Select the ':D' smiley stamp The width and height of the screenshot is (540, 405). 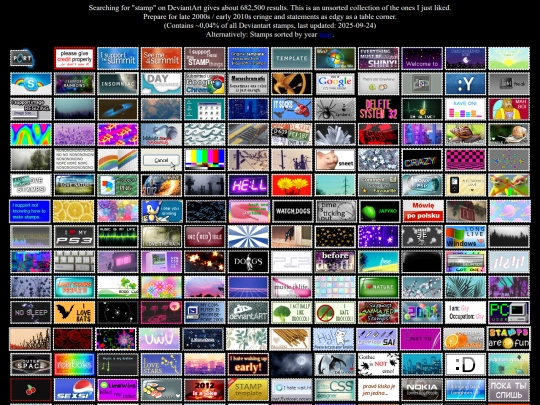(465, 364)
